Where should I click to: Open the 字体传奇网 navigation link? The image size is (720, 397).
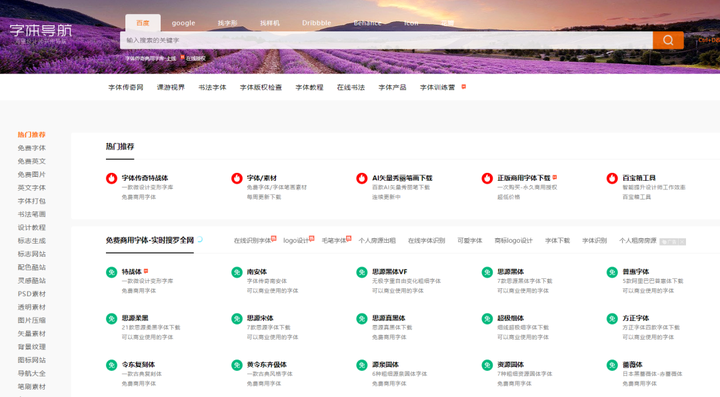click(x=126, y=87)
